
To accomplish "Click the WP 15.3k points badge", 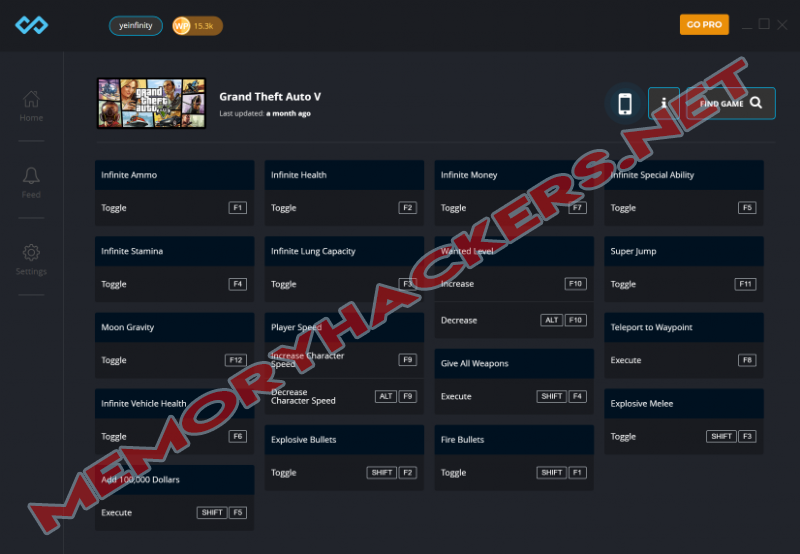I will [x=197, y=26].
